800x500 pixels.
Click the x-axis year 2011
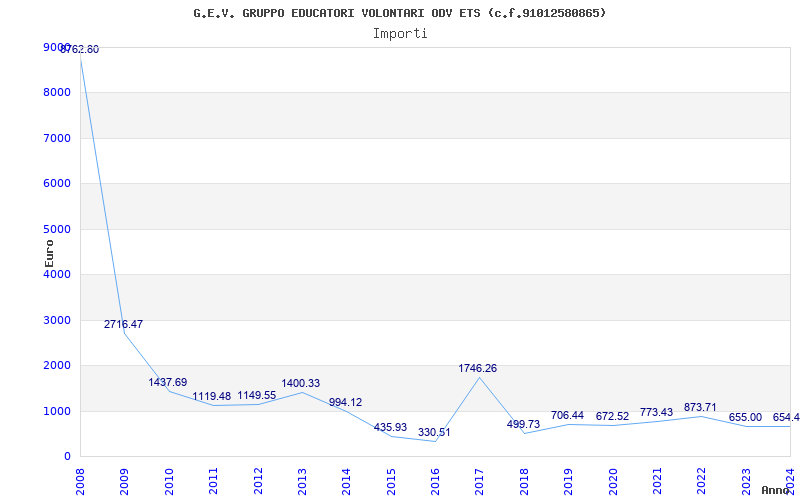click(213, 481)
